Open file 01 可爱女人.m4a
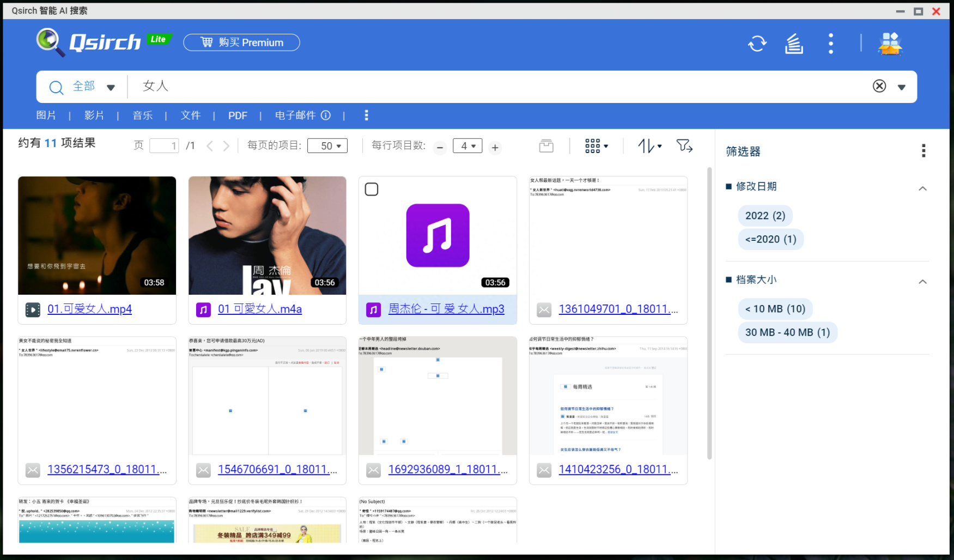The height and width of the screenshot is (560, 954). click(260, 309)
